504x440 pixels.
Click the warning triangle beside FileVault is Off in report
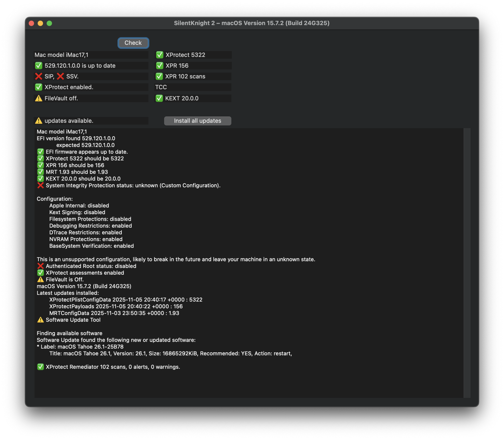point(41,279)
